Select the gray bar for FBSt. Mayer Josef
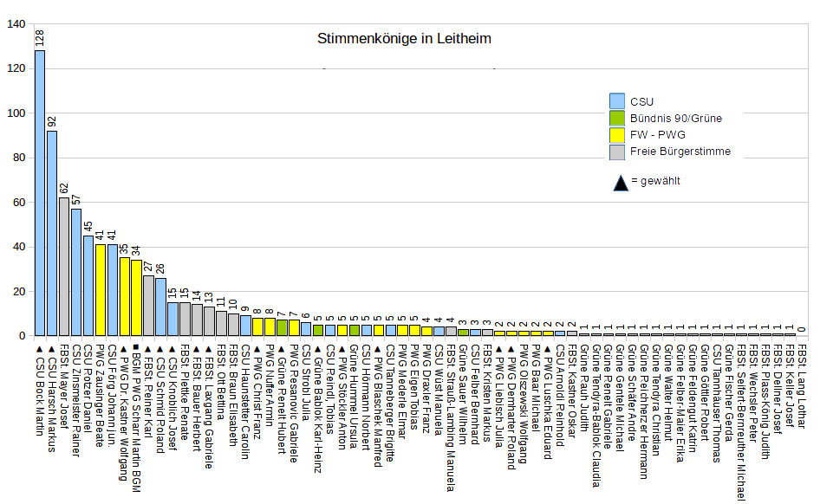Viewport: 820px width, 504px height. tap(64, 267)
